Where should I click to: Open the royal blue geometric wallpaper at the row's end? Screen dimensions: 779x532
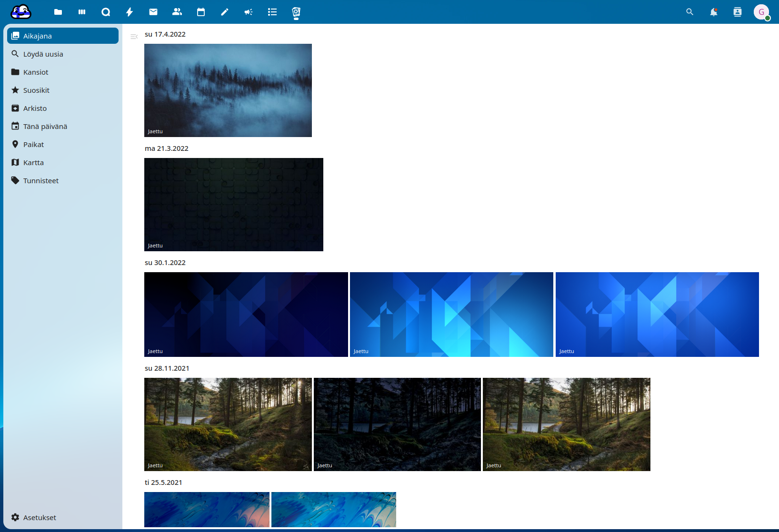(657, 315)
